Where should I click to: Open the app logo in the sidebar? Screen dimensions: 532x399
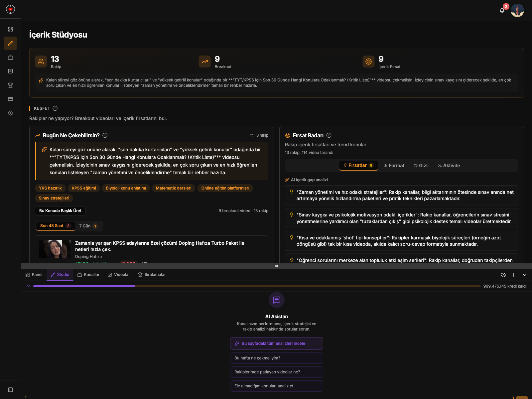point(10,9)
